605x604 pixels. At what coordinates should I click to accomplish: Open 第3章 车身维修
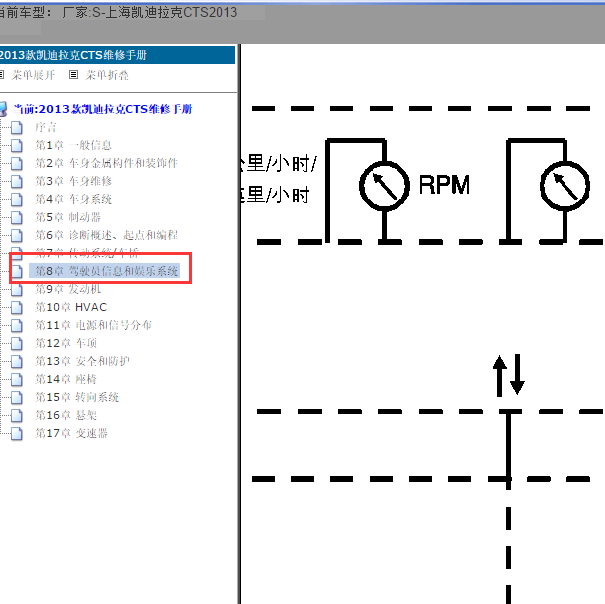click(x=73, y=181)
